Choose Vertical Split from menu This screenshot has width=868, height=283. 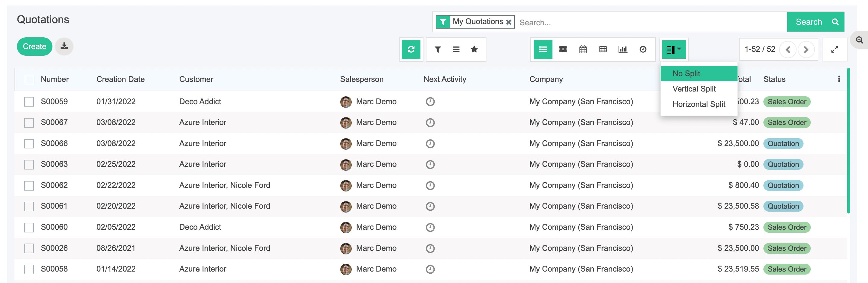694,89
